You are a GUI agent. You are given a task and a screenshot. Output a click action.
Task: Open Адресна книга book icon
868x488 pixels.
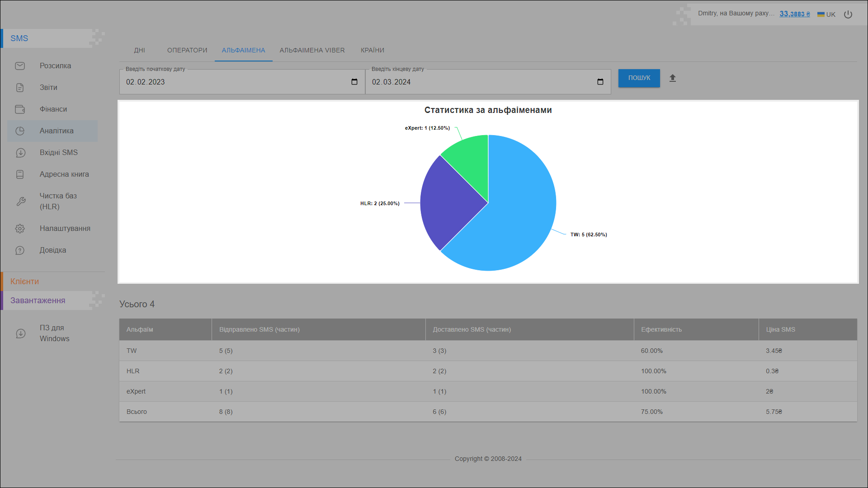tap(20, 174)
